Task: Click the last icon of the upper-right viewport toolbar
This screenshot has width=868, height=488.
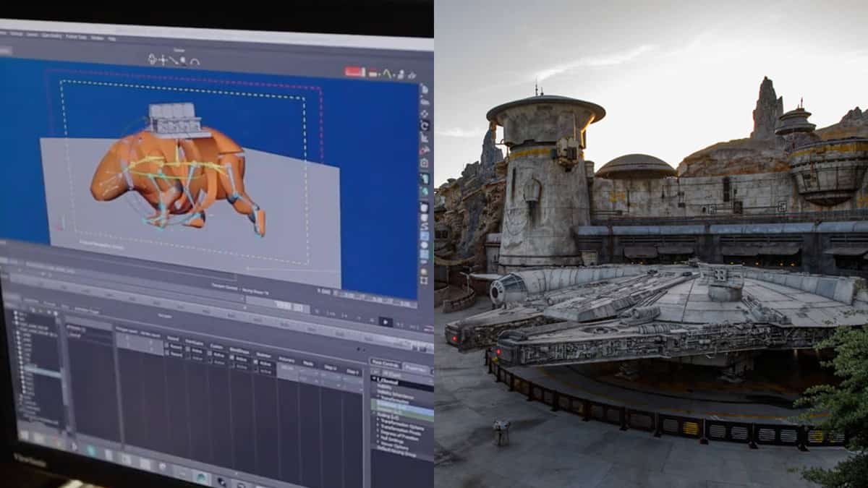Action: click(412, 75)
